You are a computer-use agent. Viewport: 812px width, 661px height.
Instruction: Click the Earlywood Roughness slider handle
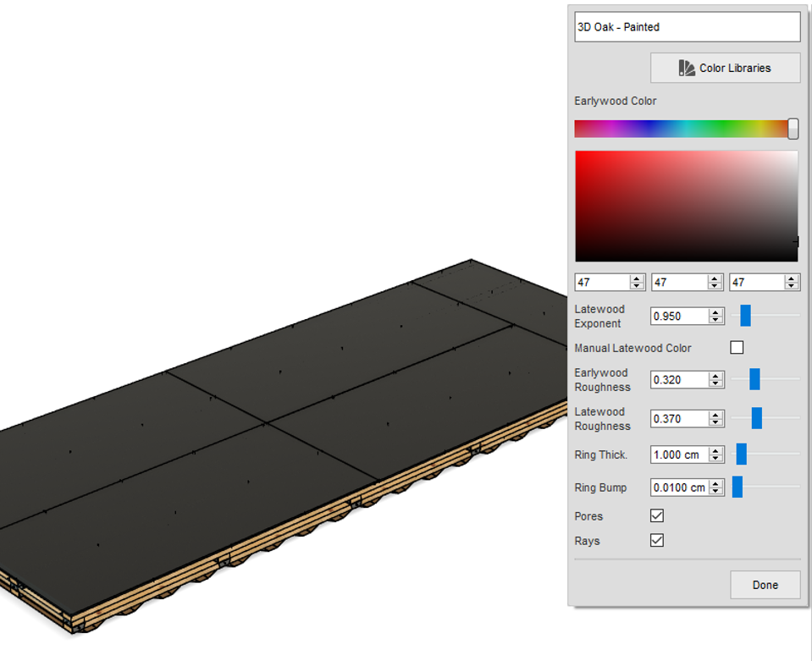(754, 379)
